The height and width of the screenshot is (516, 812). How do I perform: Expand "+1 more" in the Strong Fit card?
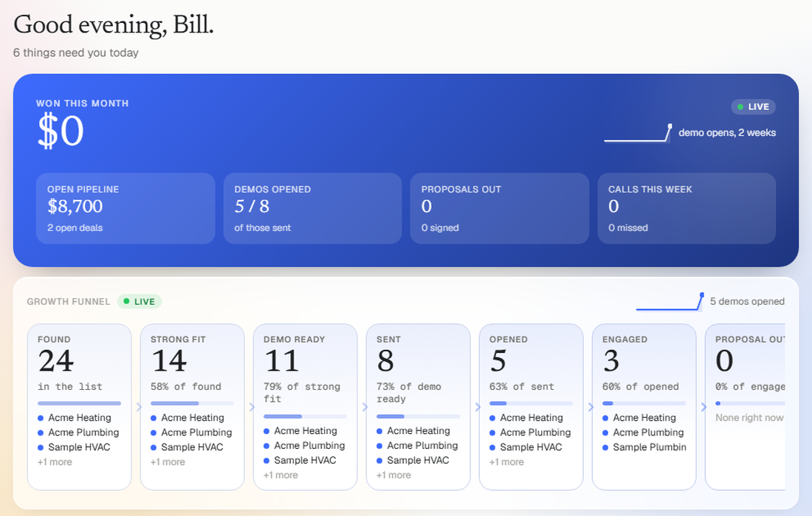point(168,462)
